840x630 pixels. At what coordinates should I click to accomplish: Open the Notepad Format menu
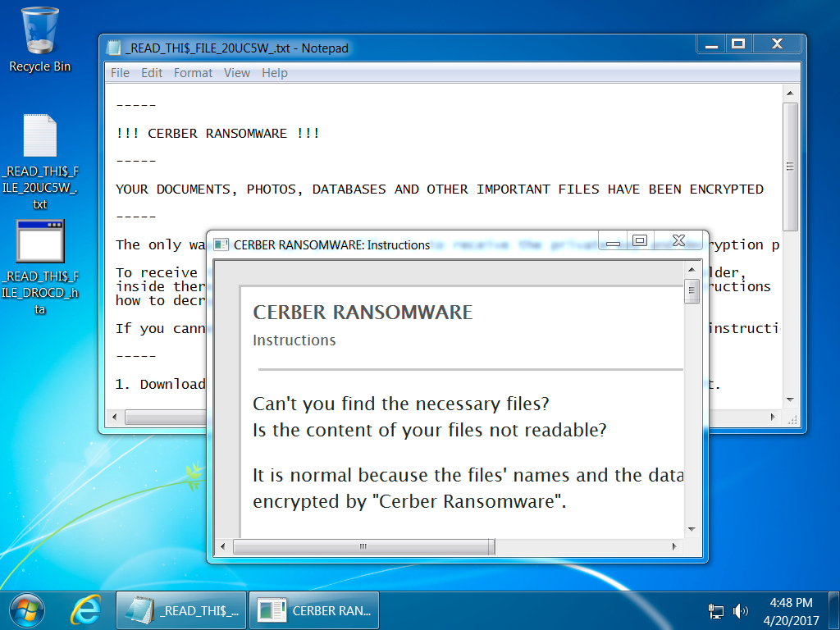pos(193,73)
